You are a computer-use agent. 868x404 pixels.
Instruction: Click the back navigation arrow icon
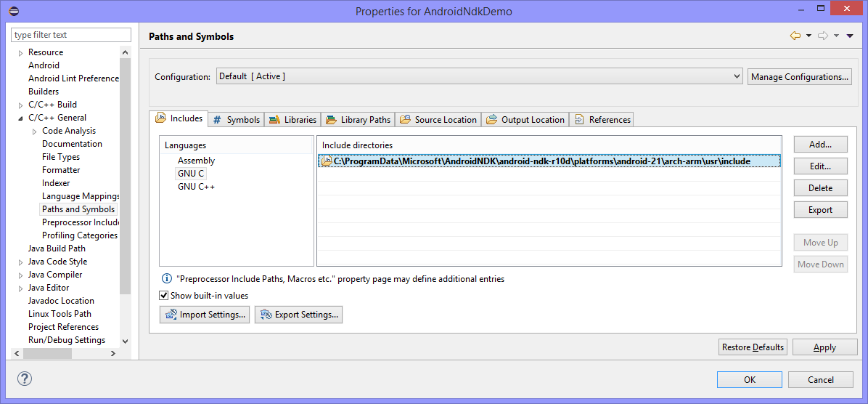(795, 36)
